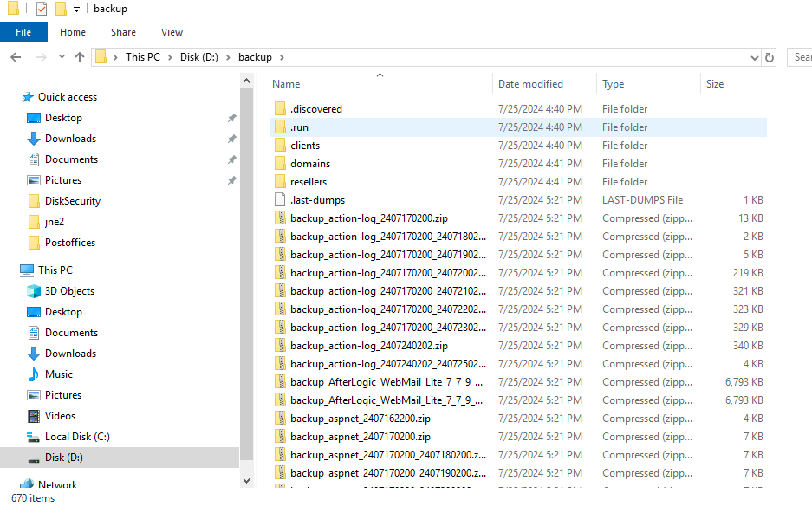The height and width of the screenshot is (507, 812).
Task: Click the navigation pane scroll-down arrow
Action: [x=247, y=480]
